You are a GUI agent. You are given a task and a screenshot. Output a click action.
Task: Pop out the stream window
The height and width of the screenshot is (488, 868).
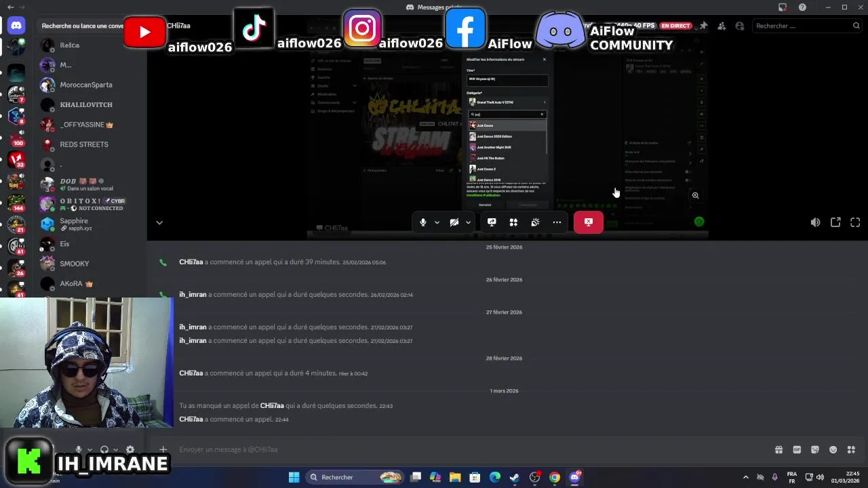point(835,222)
